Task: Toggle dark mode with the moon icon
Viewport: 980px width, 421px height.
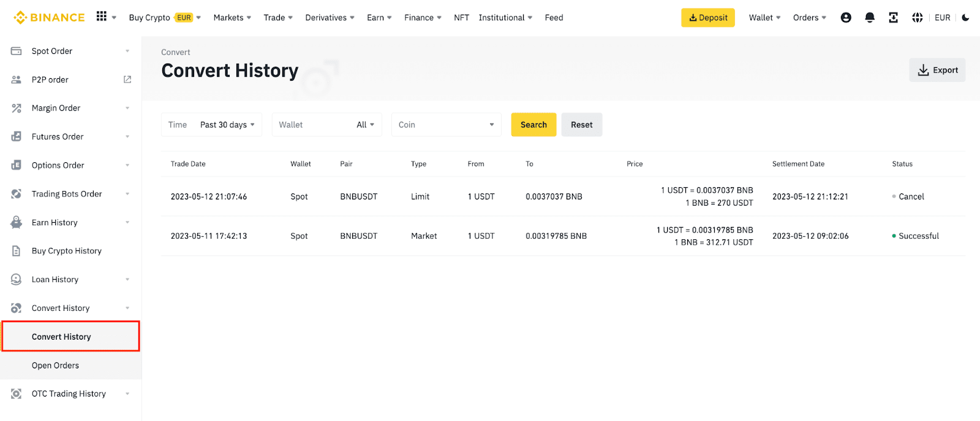Action: coord(965,18)
